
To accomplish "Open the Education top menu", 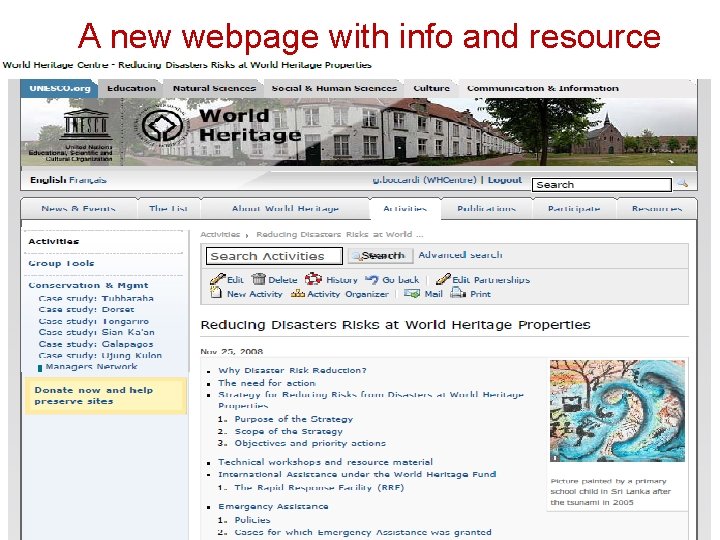I will (131, 88).
